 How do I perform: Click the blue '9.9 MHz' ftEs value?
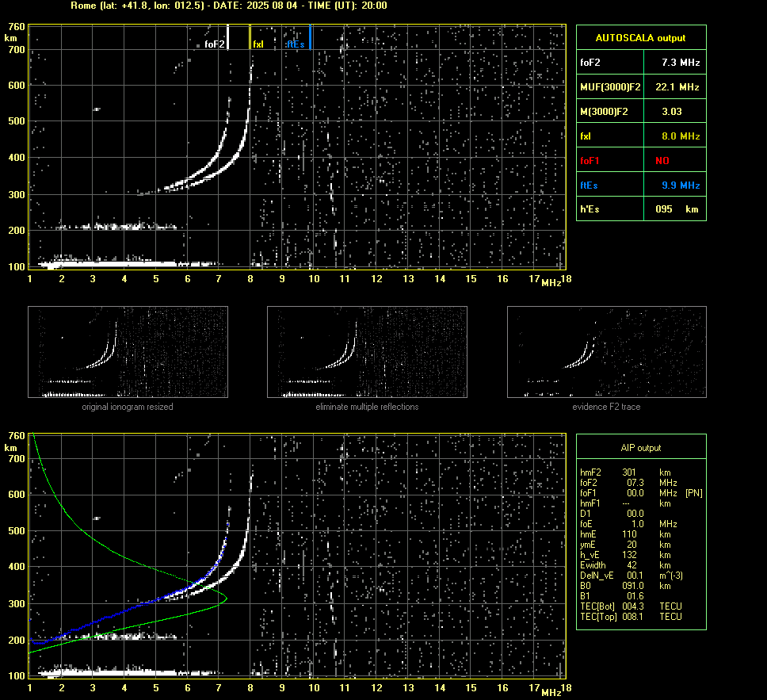[x=681, y=185]
